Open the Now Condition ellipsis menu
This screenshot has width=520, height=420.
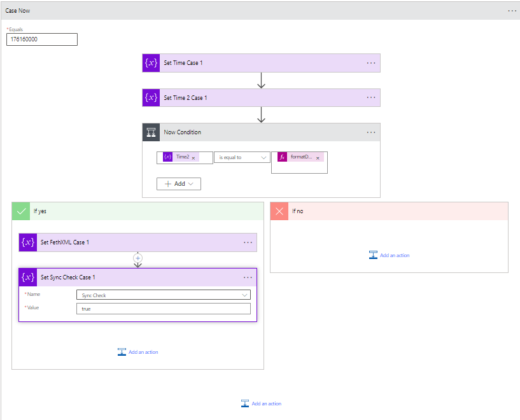click(x=371, y=132)
